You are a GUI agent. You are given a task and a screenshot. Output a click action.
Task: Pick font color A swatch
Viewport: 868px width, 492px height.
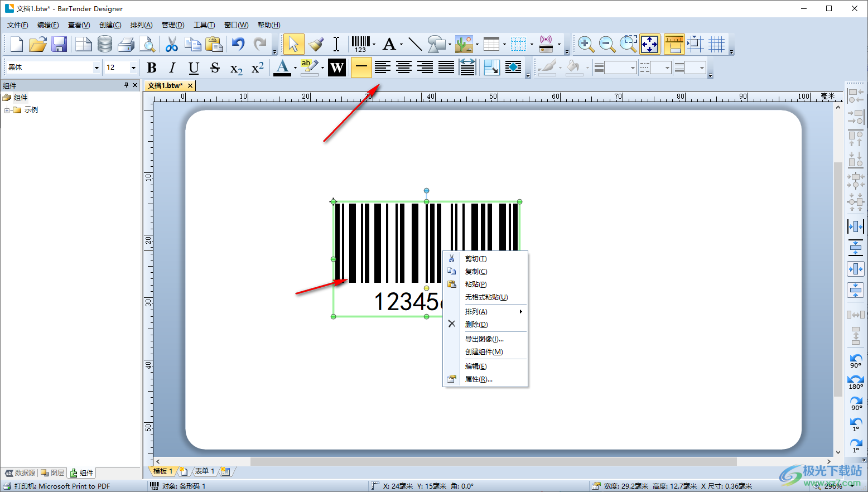pyautogui.click(x=282, y=67)
